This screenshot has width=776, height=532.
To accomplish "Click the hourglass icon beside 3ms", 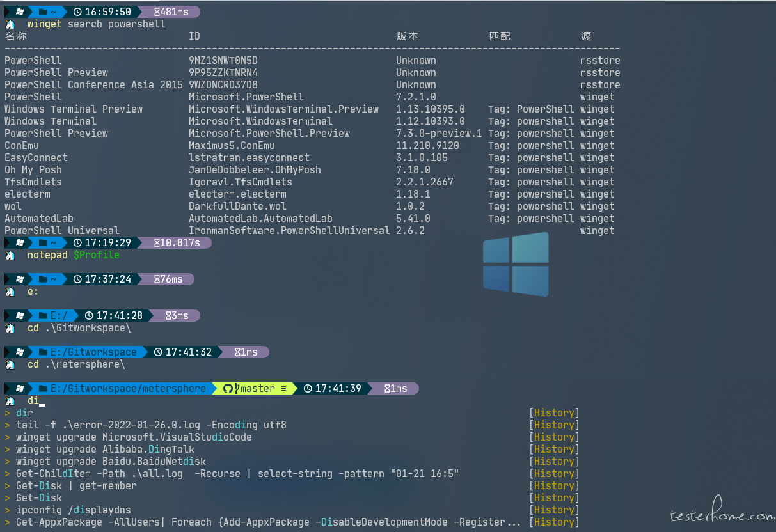I will click(x=170, y=315).
